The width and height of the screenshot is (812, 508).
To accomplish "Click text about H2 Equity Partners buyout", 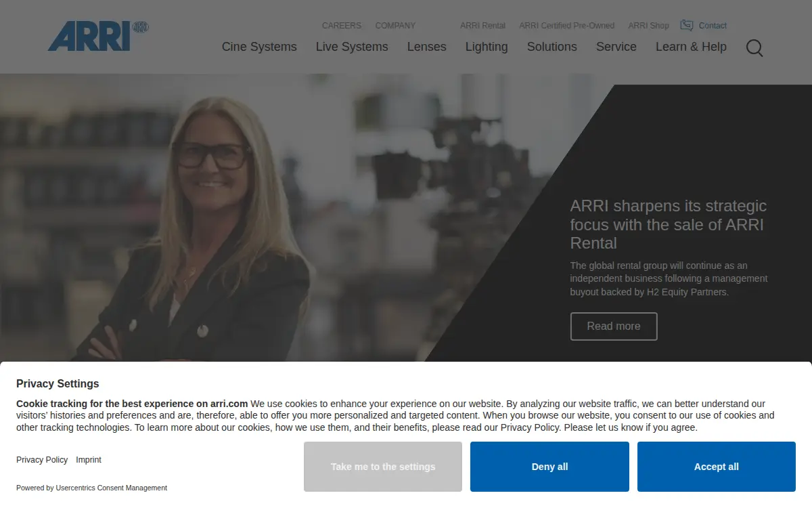I will pyautogui.click(x=669, y=278).
